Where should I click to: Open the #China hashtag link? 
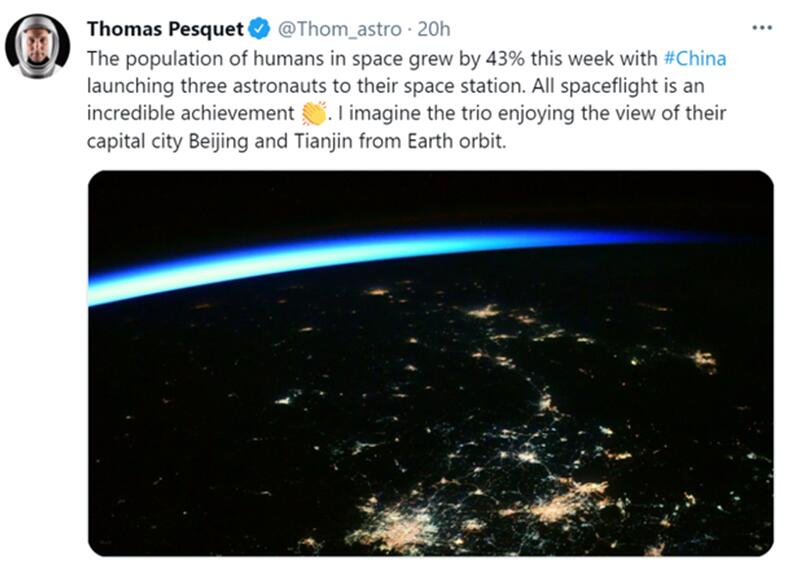[x=694, y=58]
